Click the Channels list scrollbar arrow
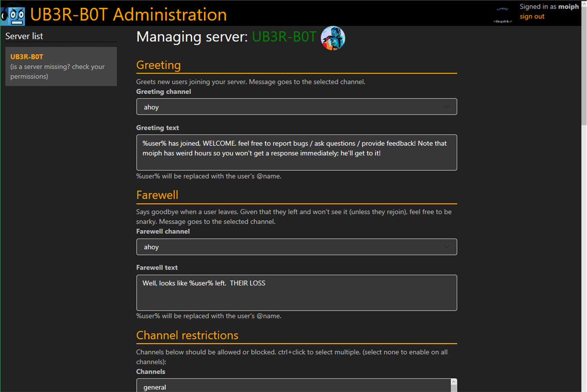Screen dimensions: 587x392 [x=453, y=382]
